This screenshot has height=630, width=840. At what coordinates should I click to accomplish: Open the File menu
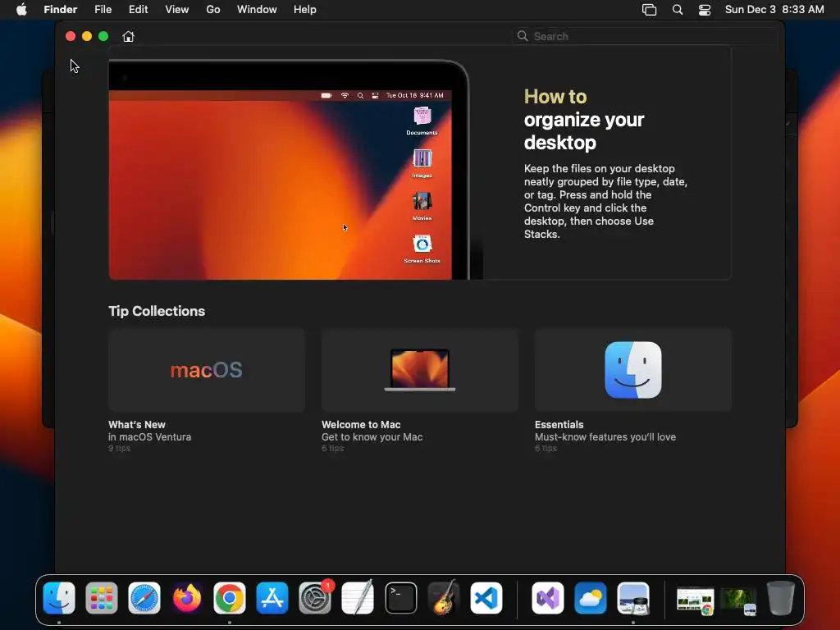(x=103, y=10)
